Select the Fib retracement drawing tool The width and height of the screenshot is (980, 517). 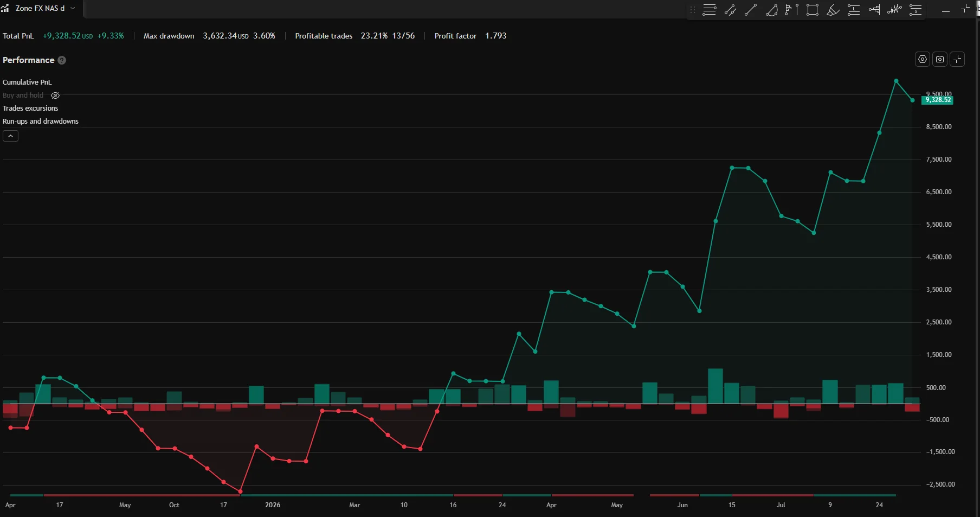[710, 10]
